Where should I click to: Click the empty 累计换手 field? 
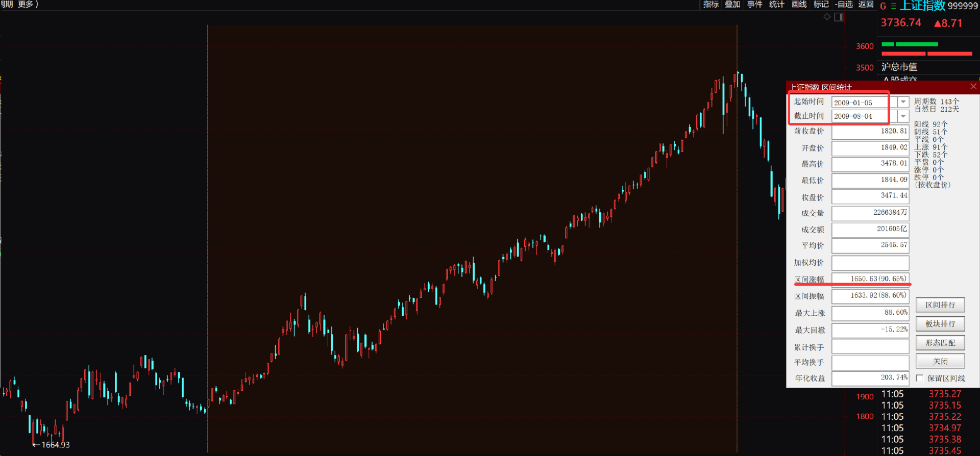pyautogui.click(x=870, y=347)
